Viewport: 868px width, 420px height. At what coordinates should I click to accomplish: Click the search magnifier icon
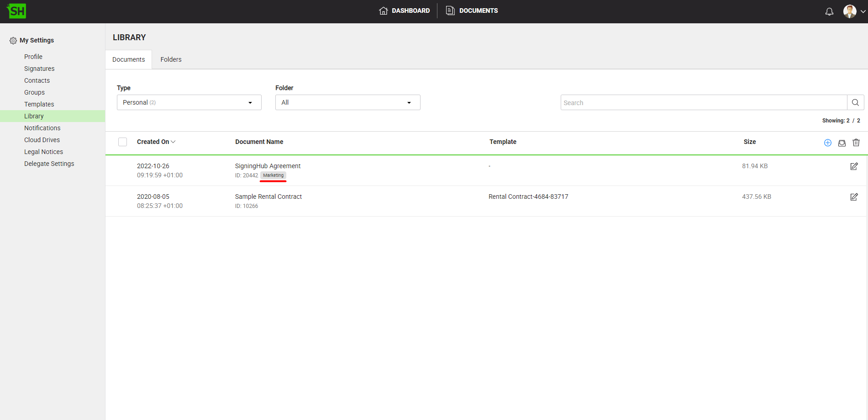tap(855, 102)
